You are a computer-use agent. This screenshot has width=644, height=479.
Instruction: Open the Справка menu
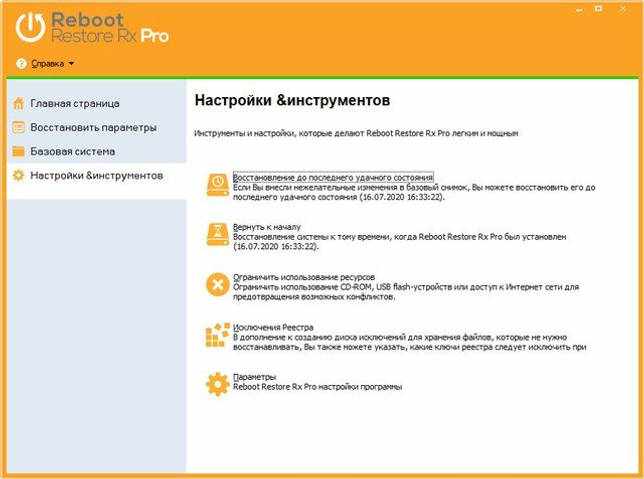[x=48, y=64]
